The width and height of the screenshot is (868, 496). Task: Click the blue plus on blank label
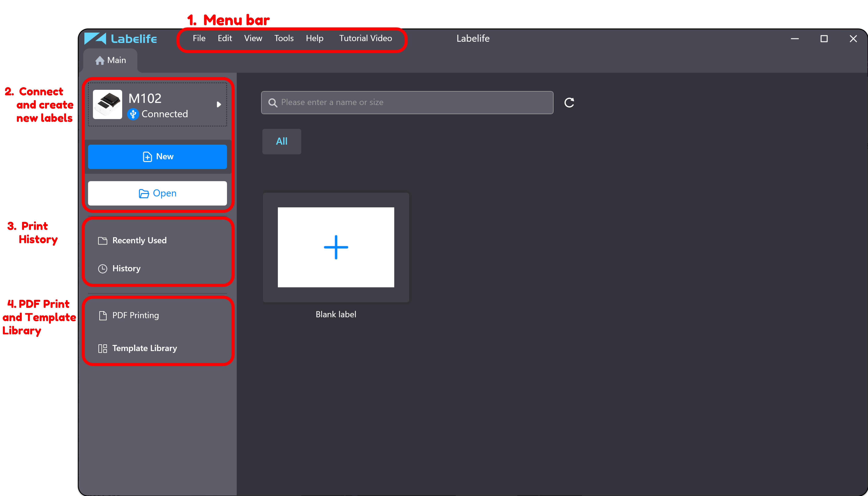pyautogui.click(x=336, y=247)
